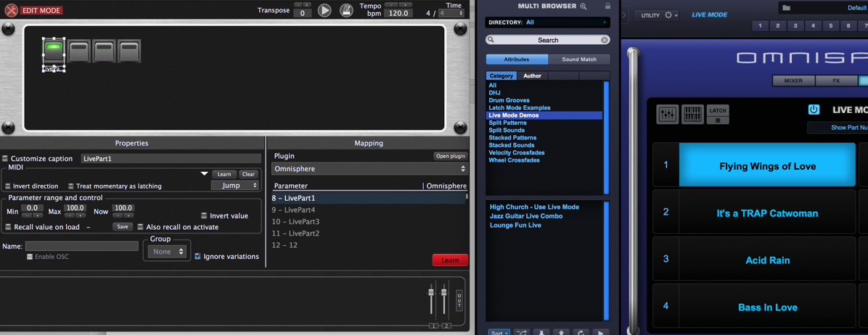The height and width of the screenshot is (335, 868).
Task: Adjust output fader 1
Action: point(430,292)
